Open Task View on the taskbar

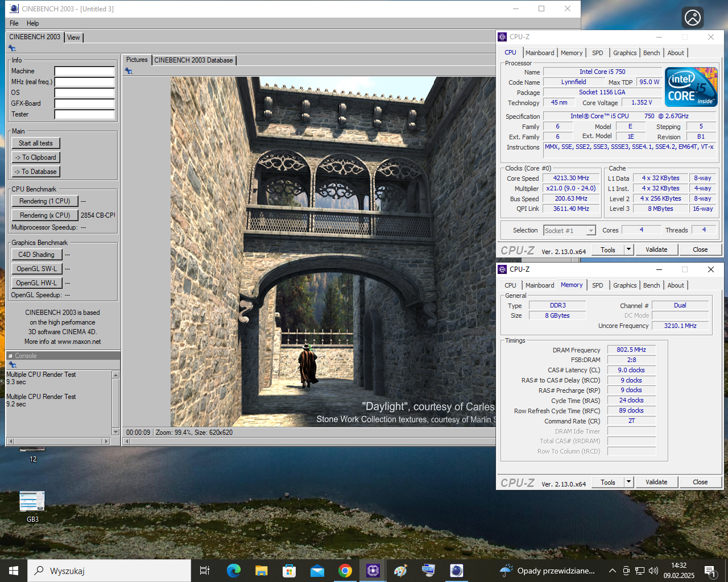[x=205, y=571]
